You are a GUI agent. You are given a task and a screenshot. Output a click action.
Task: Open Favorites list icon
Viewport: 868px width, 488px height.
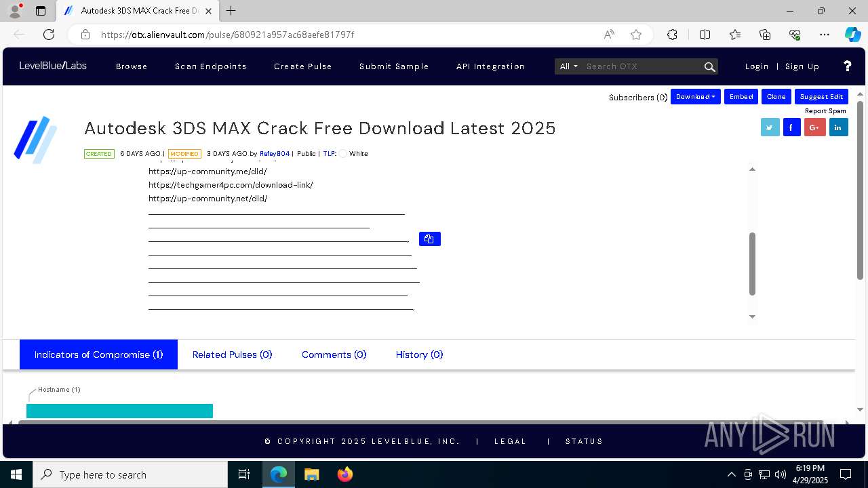pyautogui.click(x=735, y=35)
